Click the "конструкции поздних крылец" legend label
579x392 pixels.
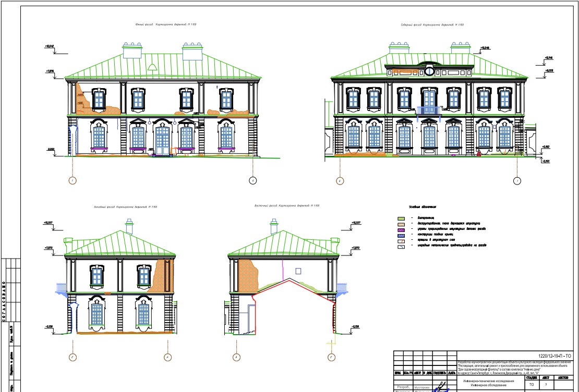[436, 235]
